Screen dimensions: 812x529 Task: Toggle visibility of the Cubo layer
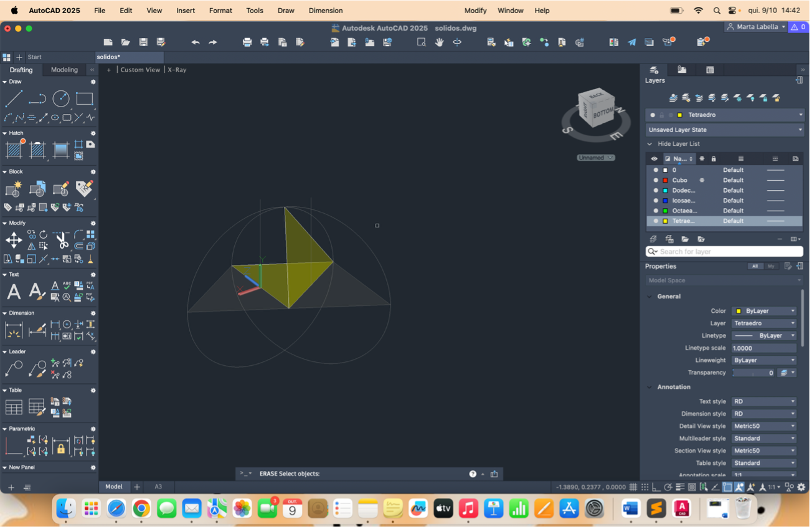pos(656,181)
